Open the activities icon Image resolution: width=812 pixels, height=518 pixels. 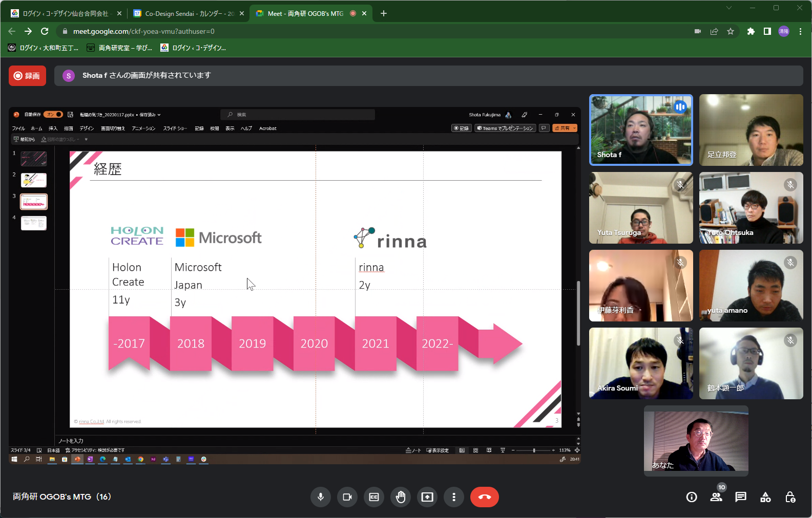click(x=765, y=497)
